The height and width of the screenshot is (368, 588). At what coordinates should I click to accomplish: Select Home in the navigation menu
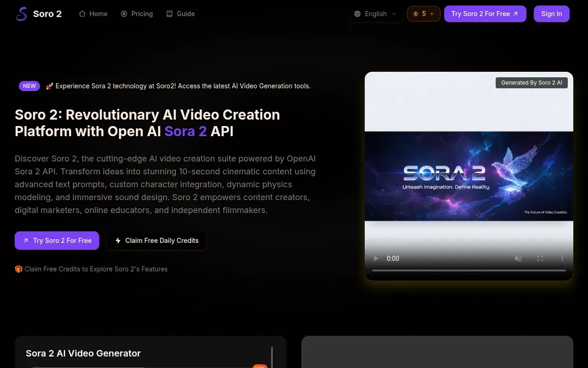coord(93,14)
